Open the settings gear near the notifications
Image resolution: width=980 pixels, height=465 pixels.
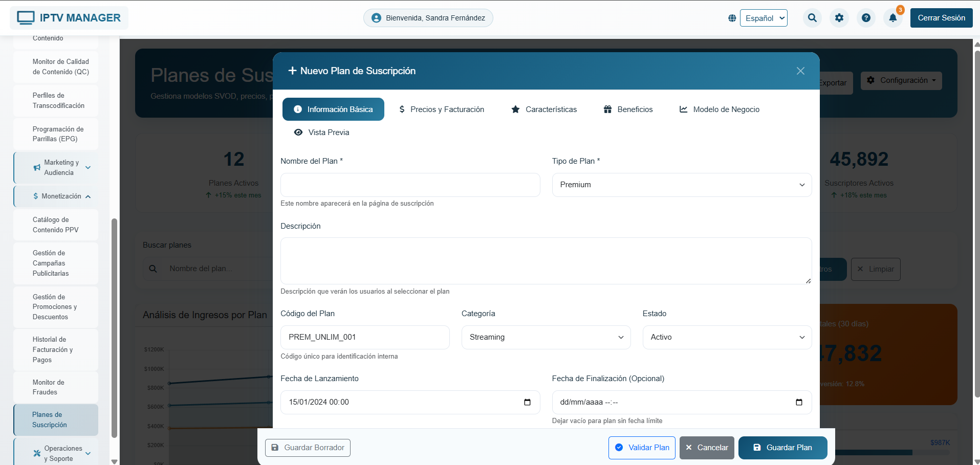839,17
